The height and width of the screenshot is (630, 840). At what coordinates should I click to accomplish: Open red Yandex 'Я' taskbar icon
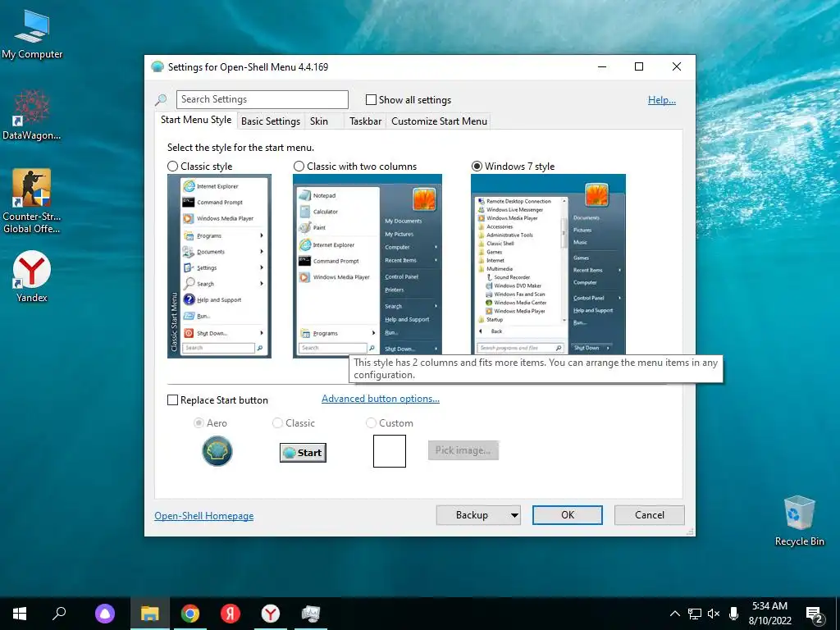231,614
